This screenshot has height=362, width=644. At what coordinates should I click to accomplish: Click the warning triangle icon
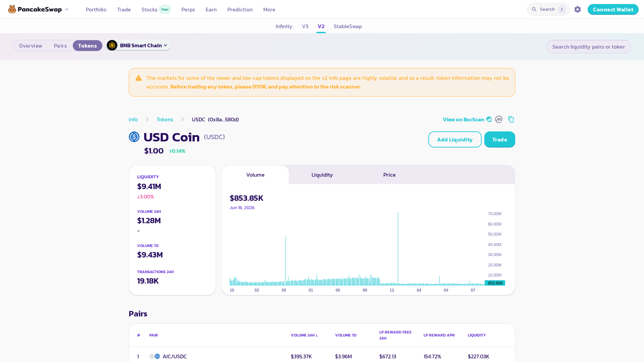tap(139, 78)
